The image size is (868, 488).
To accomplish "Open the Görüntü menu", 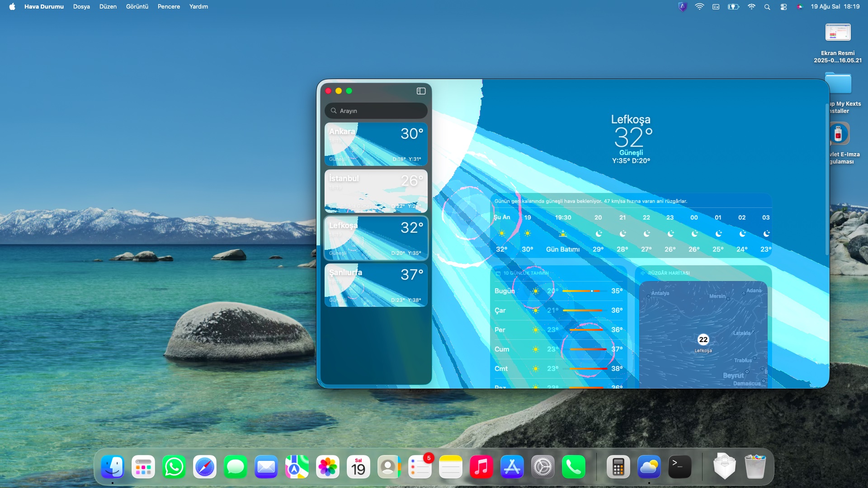I will click(137, 7).
